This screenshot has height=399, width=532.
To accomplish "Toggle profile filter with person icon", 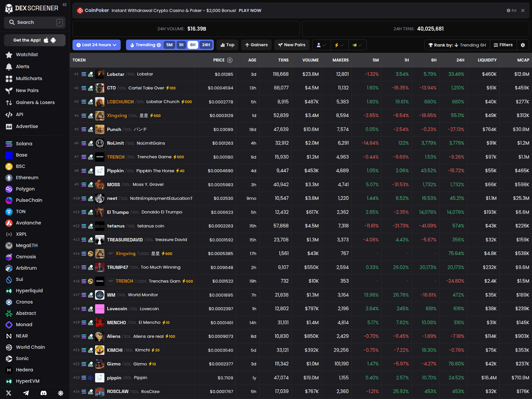I will [321, 45].
